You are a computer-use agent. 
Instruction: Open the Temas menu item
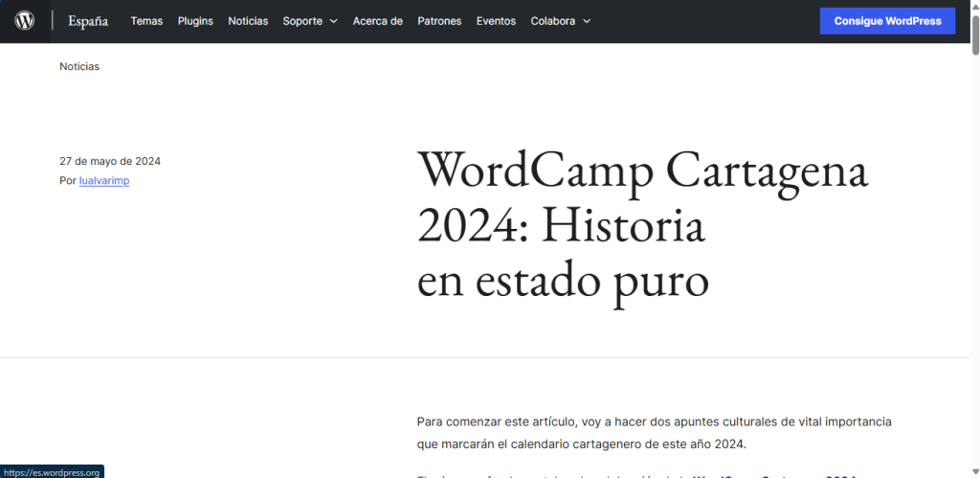146,21
